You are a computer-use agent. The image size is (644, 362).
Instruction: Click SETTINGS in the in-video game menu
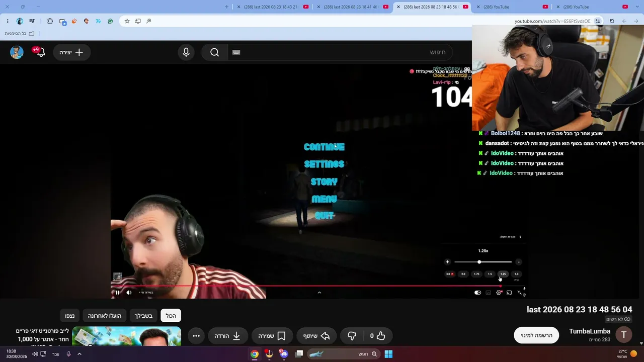(324, 164)
